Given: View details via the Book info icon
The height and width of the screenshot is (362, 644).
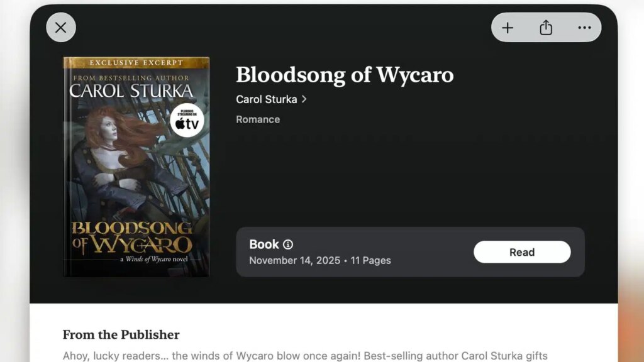Looking at the screenshot, I should [288, 244].
